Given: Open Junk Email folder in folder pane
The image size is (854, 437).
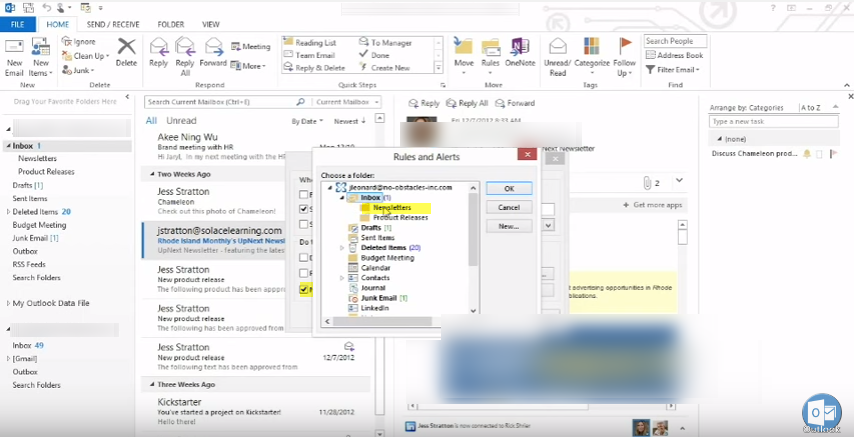Looking at the screenshot, I should [35, 238].
